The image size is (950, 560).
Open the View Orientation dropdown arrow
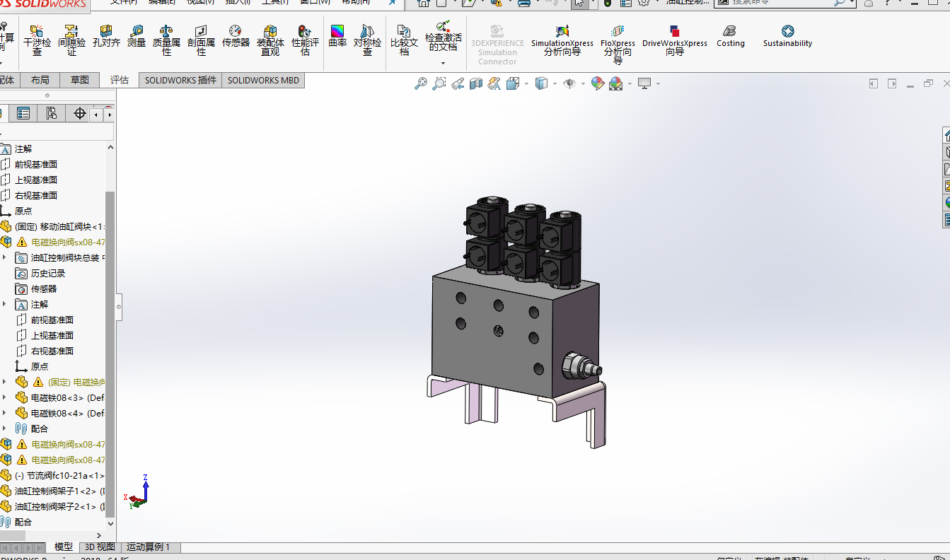(526, 84)
